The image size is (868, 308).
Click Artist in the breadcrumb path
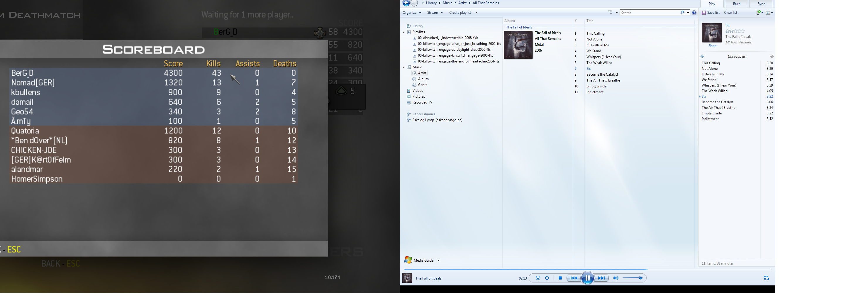coord(462,3)
